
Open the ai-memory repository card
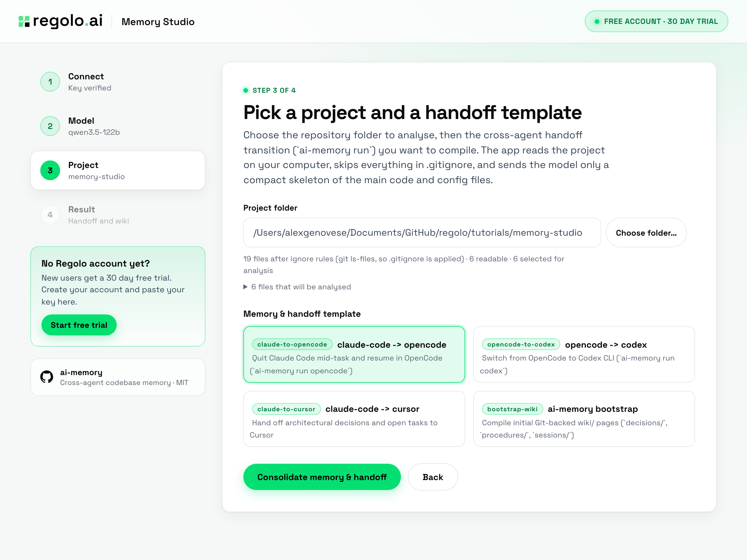[x=118, y=377]
